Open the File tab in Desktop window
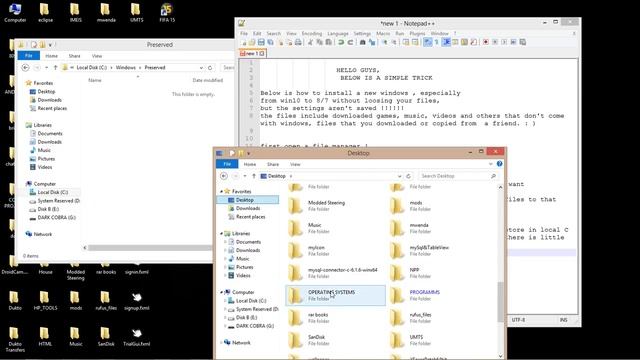This screenshot has width=640, height=360. coord(227,164)
